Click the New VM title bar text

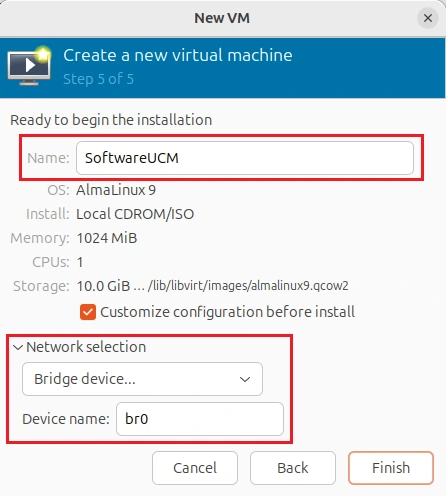pos(222,18)
